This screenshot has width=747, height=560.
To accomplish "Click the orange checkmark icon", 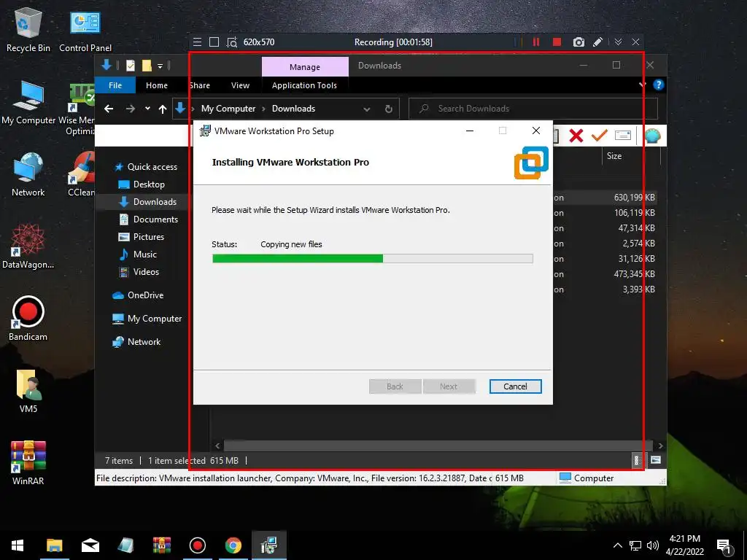I will click(600, 136).
